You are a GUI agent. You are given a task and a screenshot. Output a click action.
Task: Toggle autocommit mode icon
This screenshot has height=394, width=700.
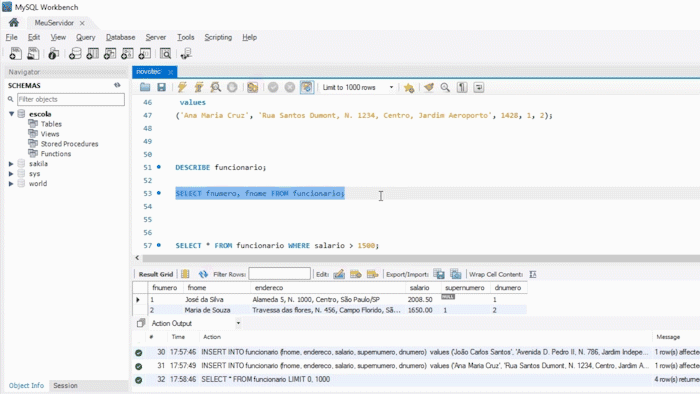point(307,87)
